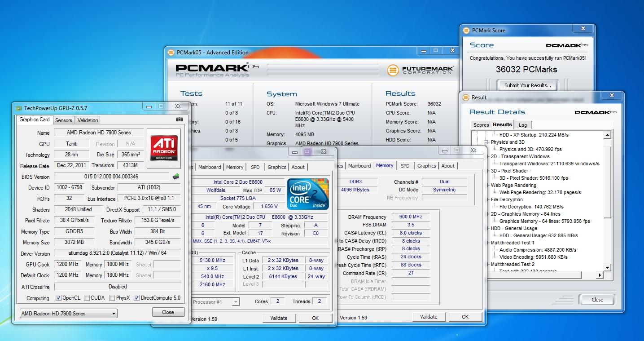Click the BIOS Version field value
Image resolution: width=644 pixels, height=341 pixels.
coord(111,177)
